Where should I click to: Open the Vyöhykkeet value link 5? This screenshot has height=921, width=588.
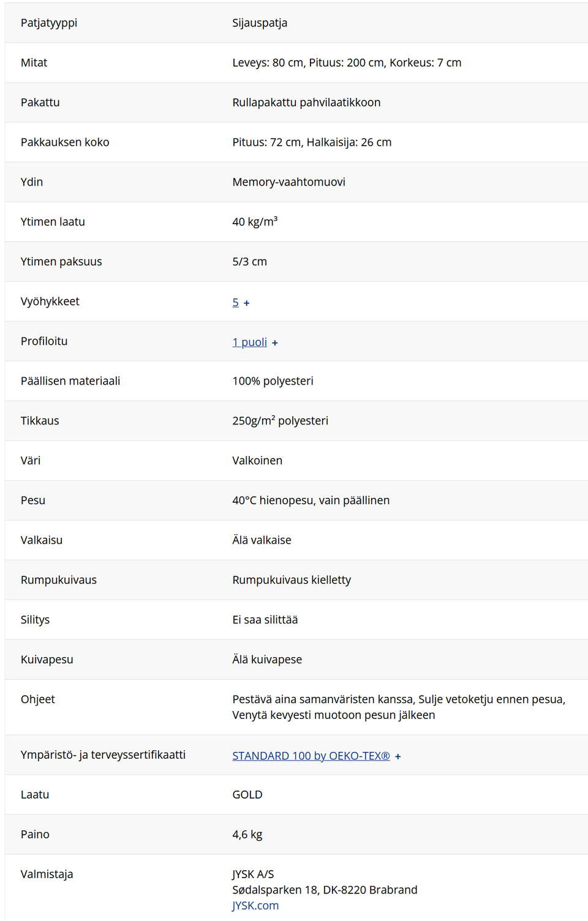pyautogui.click(x=235, y=303)
